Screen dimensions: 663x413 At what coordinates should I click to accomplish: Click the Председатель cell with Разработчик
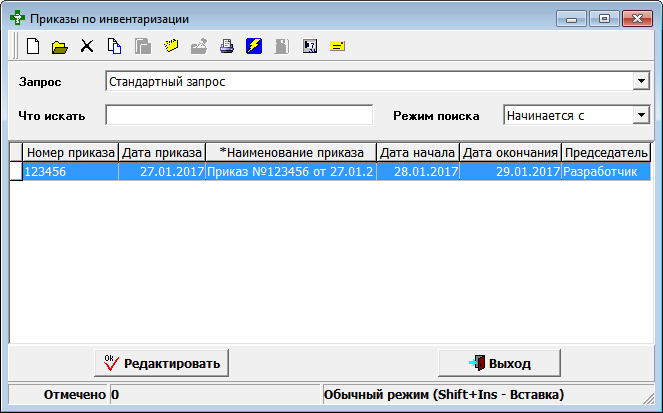pos(605,172)
